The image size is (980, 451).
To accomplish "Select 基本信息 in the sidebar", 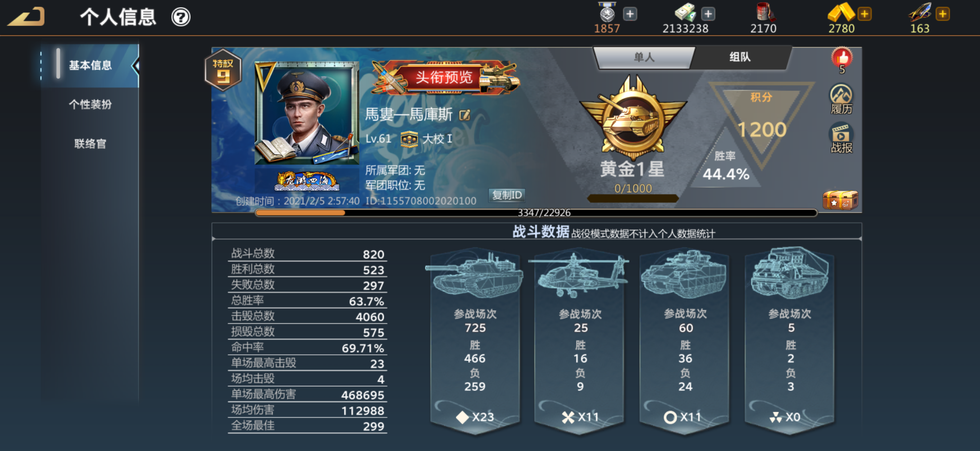I will (x=90, y=65).
